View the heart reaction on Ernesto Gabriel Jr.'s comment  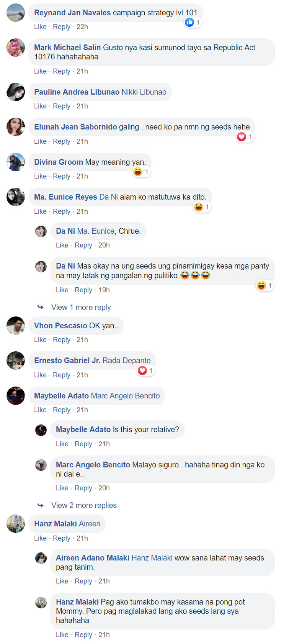146,370
